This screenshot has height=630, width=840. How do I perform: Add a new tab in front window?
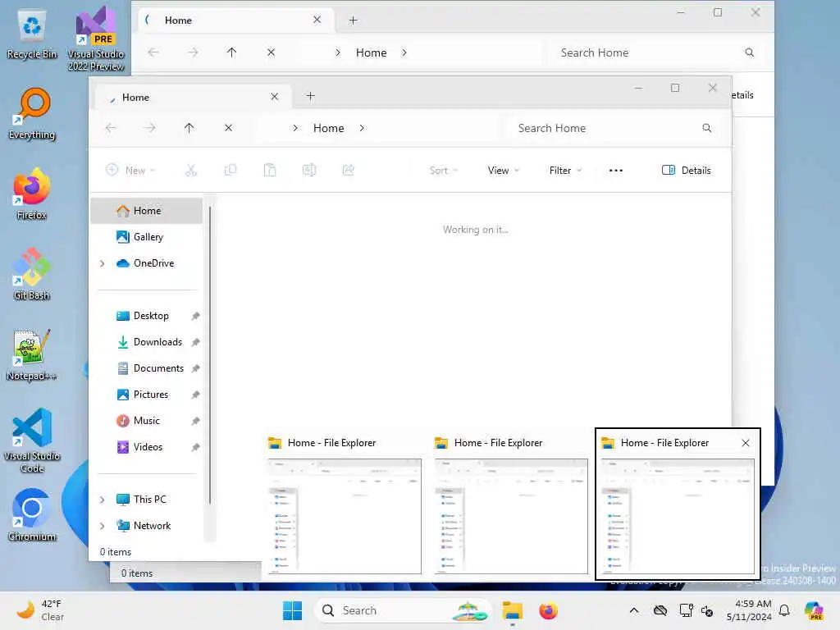click(310, 96)
